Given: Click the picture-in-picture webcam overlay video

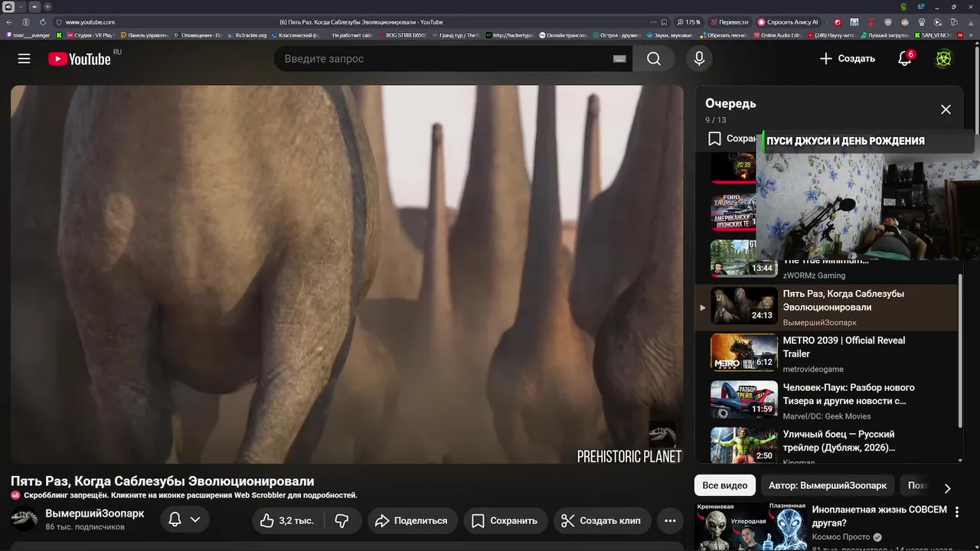Looking at the screenshot, I should point(867,207).
